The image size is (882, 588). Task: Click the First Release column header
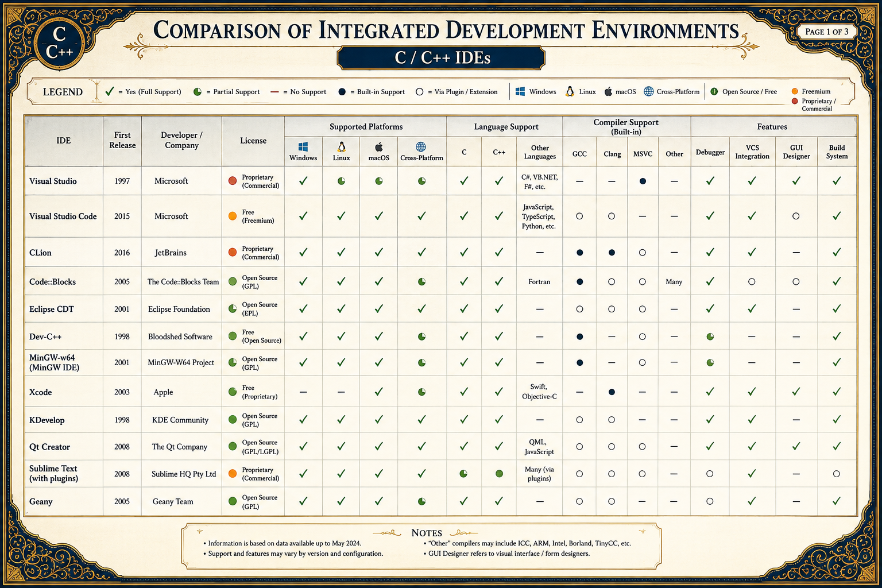(x=122, y=141)
